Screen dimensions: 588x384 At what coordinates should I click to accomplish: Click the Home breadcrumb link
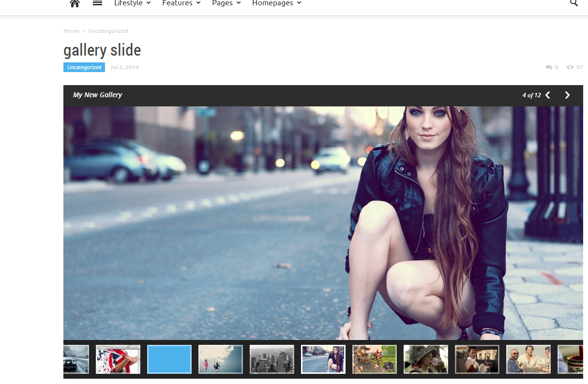[71, 31]
